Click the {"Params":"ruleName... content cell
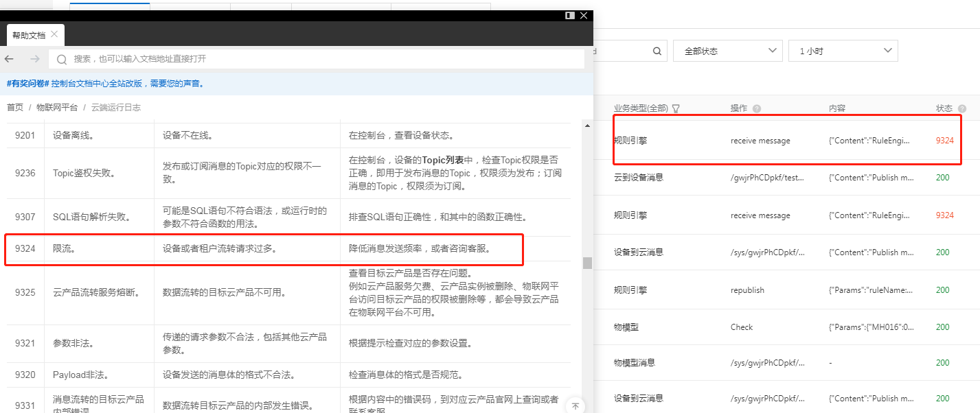The height and width of the screenshot is (413, 980). pos(871,290)
